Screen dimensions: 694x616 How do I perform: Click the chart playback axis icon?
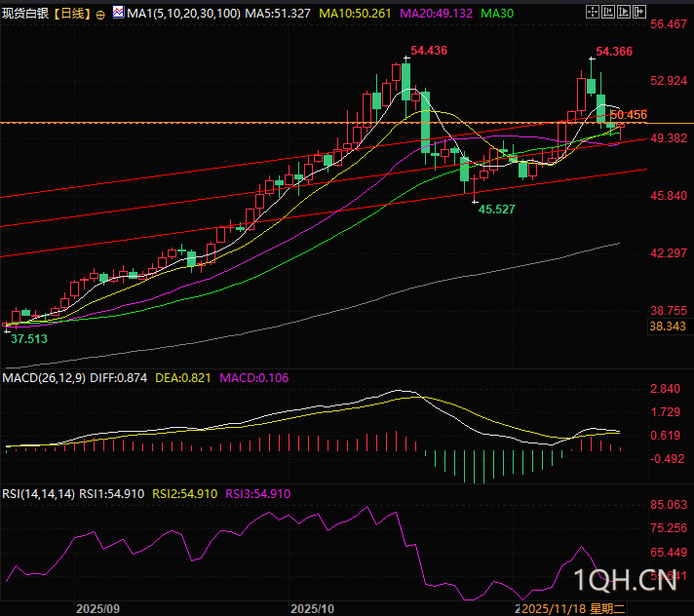624,12
